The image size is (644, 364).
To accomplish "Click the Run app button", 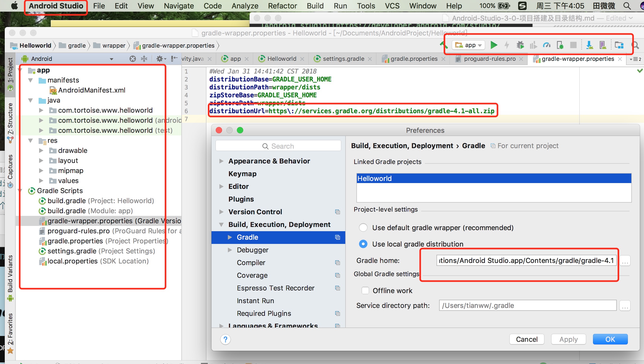I will (x=494, y=44).
